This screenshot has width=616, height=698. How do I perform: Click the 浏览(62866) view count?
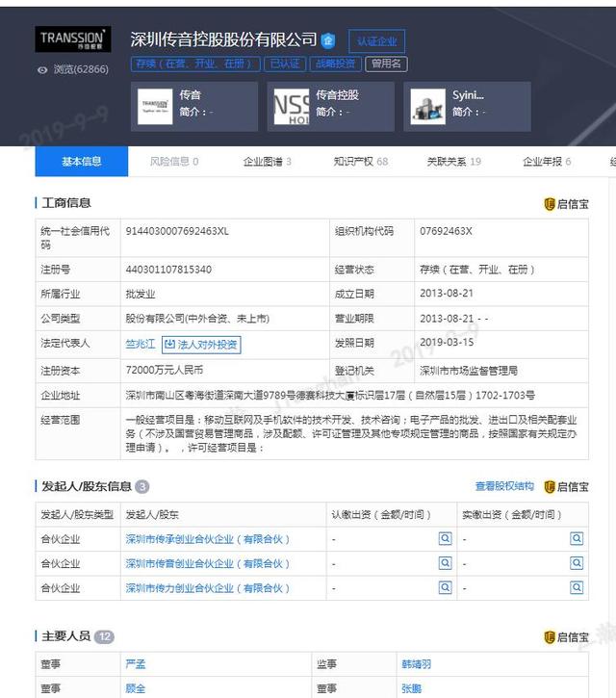pyautogui.click(x=81, y=69)
